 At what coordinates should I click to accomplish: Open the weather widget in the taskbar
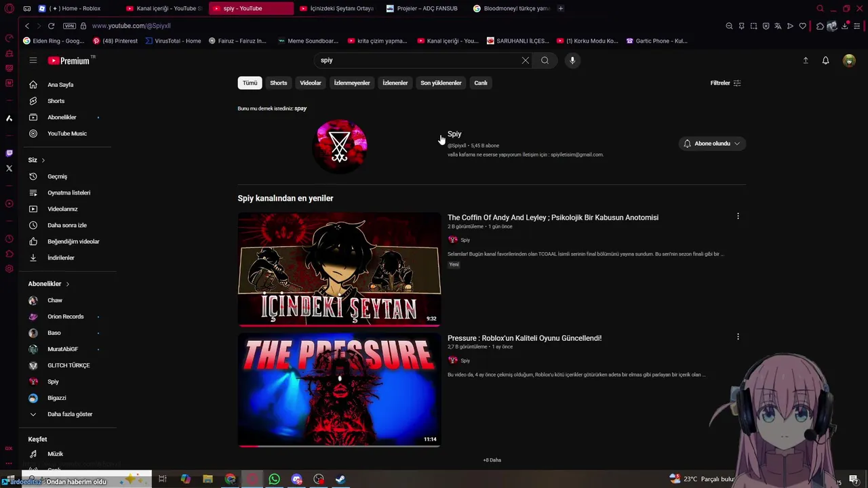coord(702,479)
